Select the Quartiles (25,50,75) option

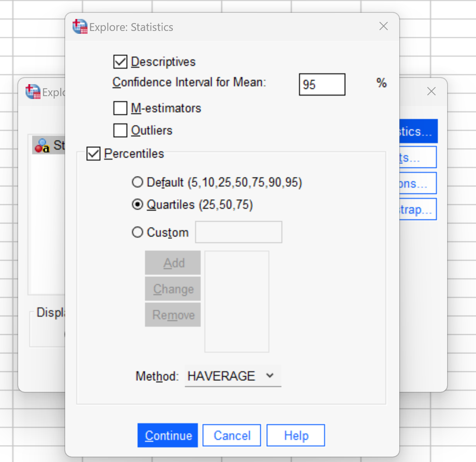tap(137, 205)
